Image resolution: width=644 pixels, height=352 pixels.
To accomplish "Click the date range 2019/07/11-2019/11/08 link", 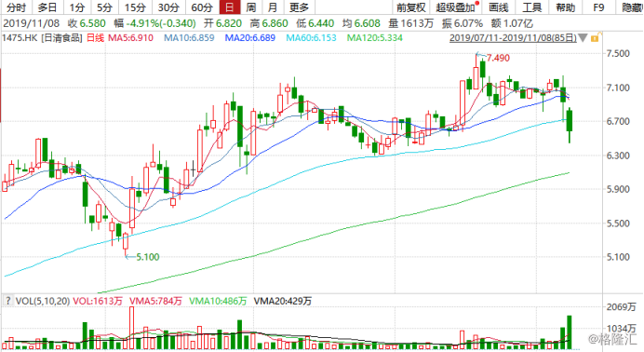I will [x=513, y=38].
